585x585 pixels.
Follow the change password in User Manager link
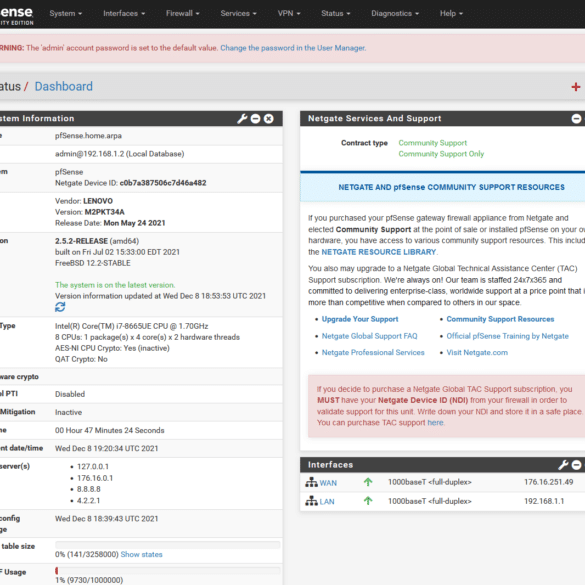293,48
